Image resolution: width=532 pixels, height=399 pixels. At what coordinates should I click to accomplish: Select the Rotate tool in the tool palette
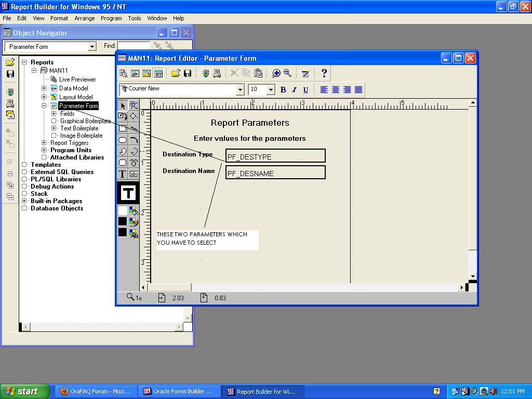[x=123, y=117]
